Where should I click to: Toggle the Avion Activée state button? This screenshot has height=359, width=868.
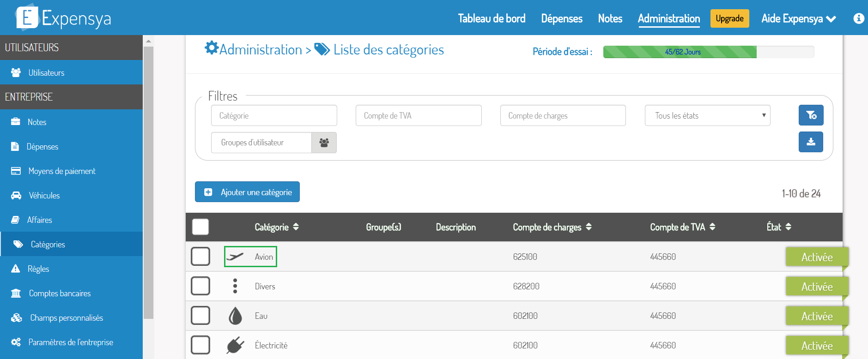817,257
